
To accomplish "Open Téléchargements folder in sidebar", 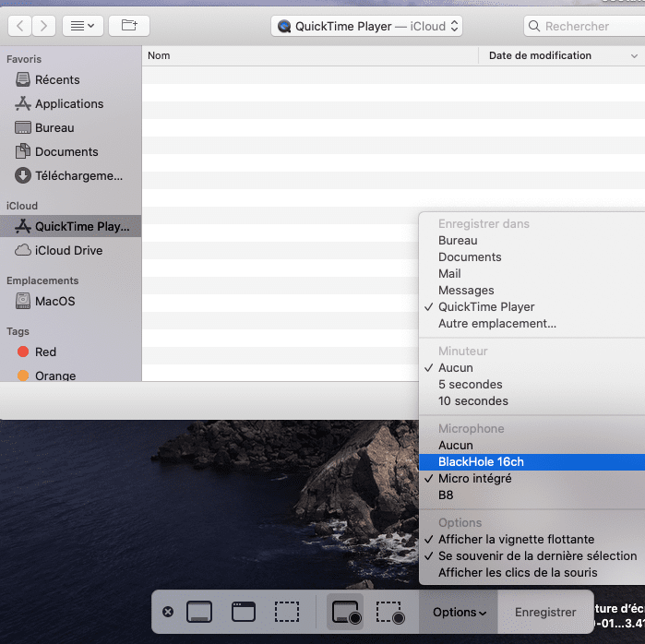I will click(71, 176).
